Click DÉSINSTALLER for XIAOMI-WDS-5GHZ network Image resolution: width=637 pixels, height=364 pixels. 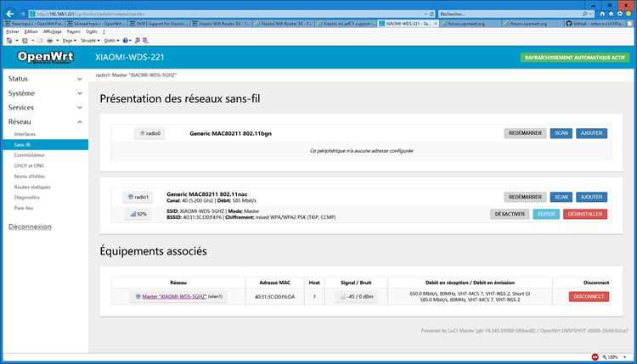pyautogui.click(x=585, y=214)
